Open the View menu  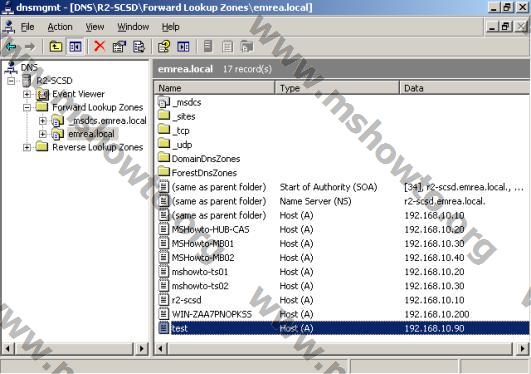[x=94, y=27]
